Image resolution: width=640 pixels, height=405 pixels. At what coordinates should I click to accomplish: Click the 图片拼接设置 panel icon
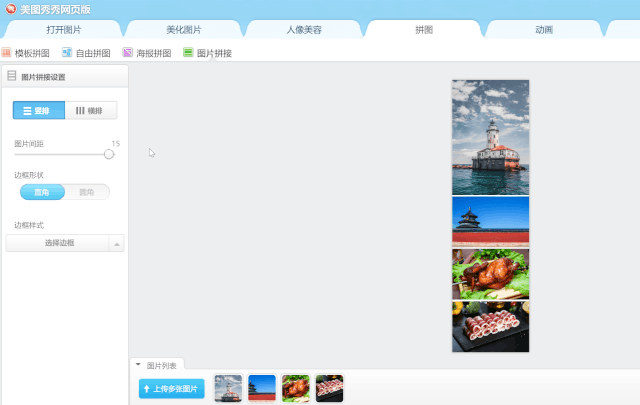[x=12, y=76]
